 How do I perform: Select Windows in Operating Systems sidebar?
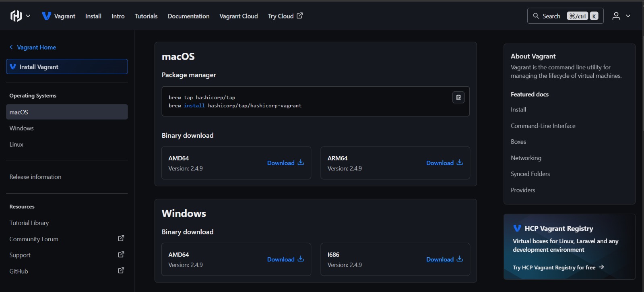[x=22, y=128]
